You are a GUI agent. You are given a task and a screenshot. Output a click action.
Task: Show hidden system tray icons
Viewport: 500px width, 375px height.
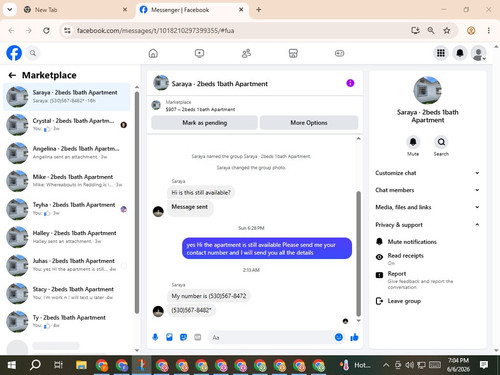(386, 365)
